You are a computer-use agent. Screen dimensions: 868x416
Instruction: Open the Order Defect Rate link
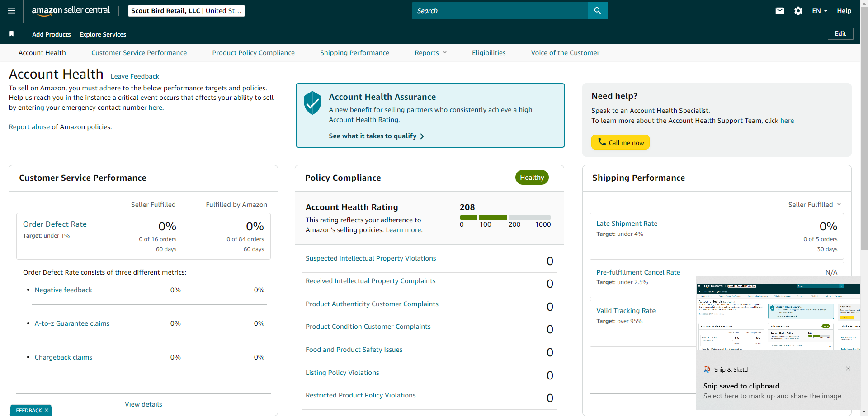click(55, 224)
